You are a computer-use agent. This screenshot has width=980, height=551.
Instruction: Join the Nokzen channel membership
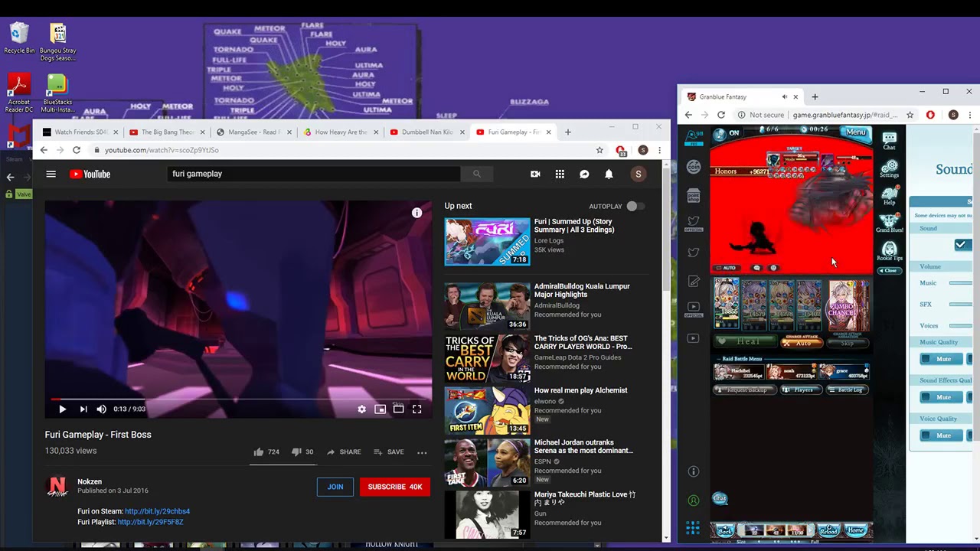tap(335, 487)
